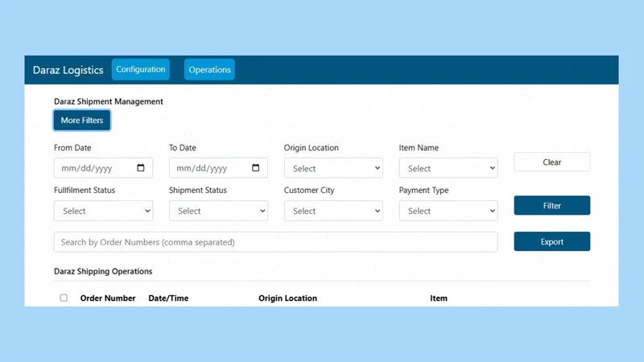
Task: Open calendar picker in To Date field
Action: pos(255,168)
